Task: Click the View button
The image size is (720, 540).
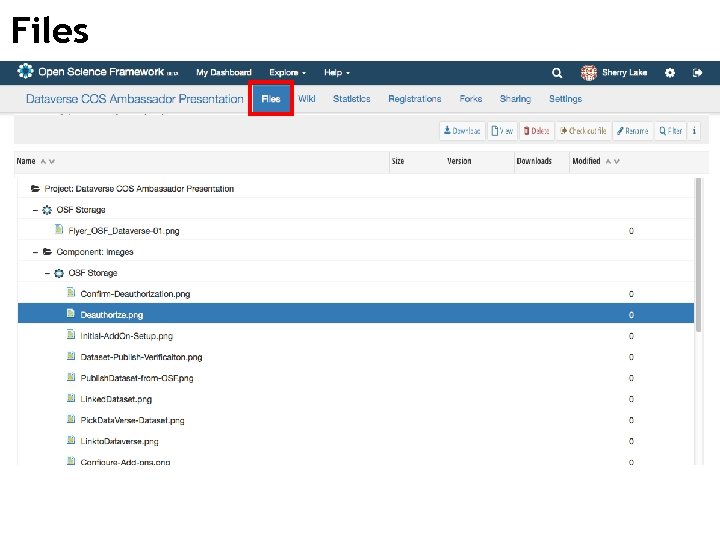Action: pos(502,131)
